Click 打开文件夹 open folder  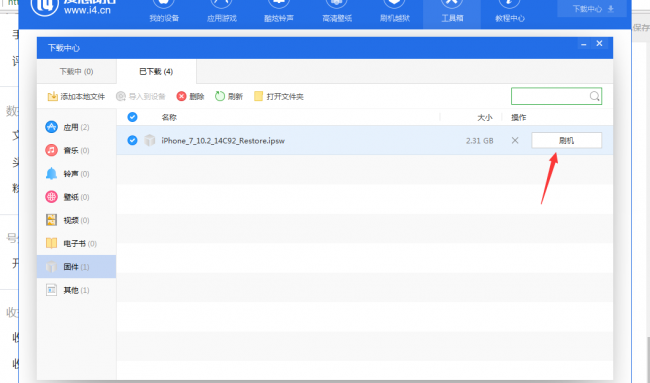click(x=279, y=97)
